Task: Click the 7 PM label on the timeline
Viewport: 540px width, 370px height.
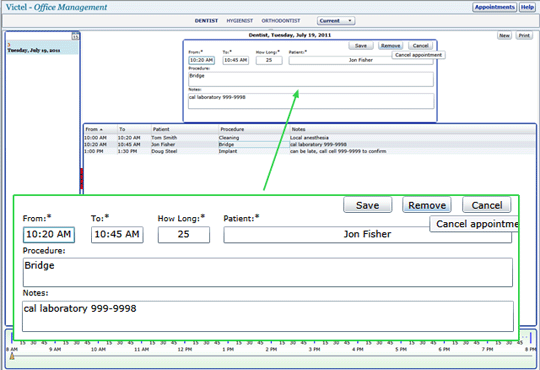Action: click(x=488, y=349)
